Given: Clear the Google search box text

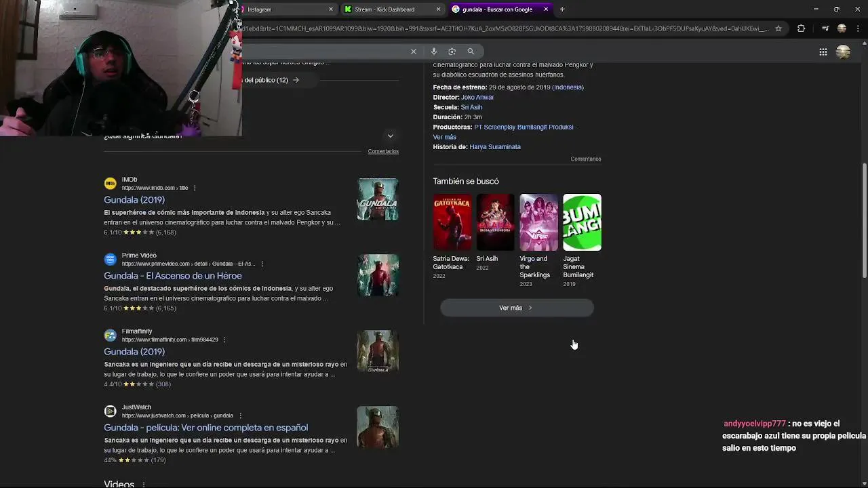Looking at the screenshot, I should pos(414,52).
